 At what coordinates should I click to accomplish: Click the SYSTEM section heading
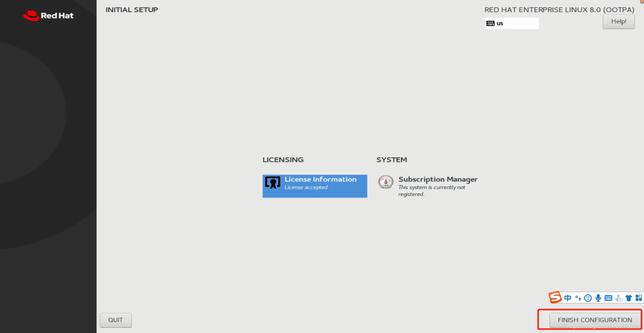(x=392, y=160)
